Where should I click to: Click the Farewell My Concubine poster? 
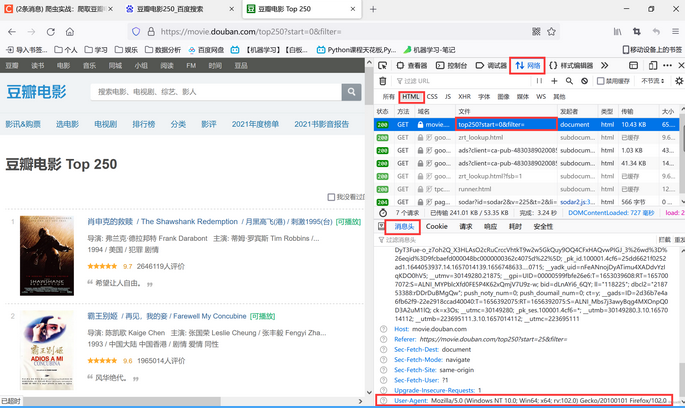coord(47,350)
